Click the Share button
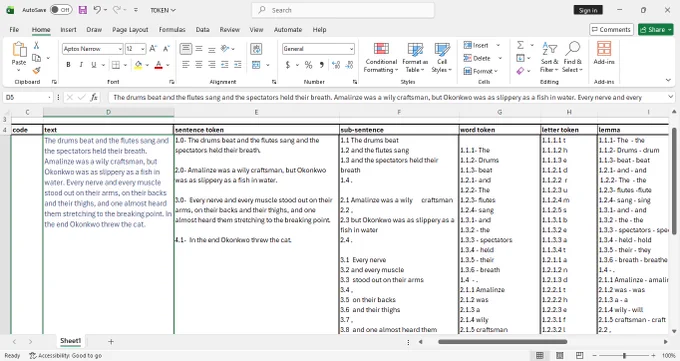 656,30
